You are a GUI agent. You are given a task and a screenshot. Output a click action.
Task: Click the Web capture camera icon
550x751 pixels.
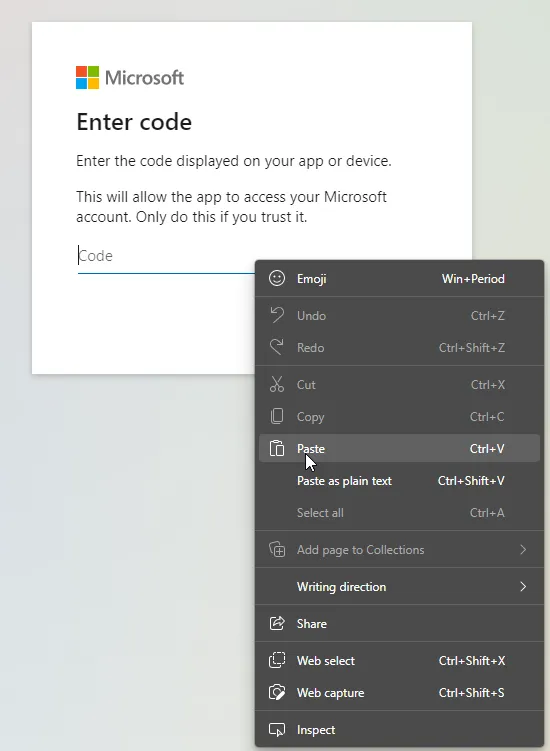(x=277, y=692)
